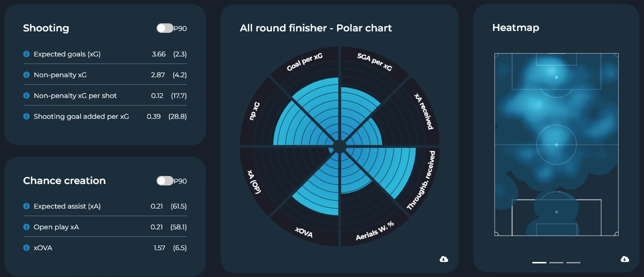This screenshot has height=277, width=644.
Task: Click info icon next to Non-penalty xG
Action: click(x=26, y=75)
